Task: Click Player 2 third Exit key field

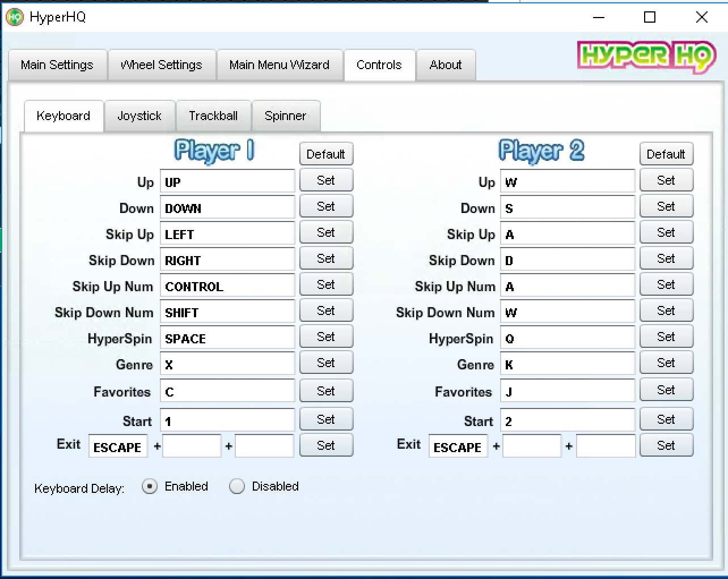Action: [x=606, y=446]
